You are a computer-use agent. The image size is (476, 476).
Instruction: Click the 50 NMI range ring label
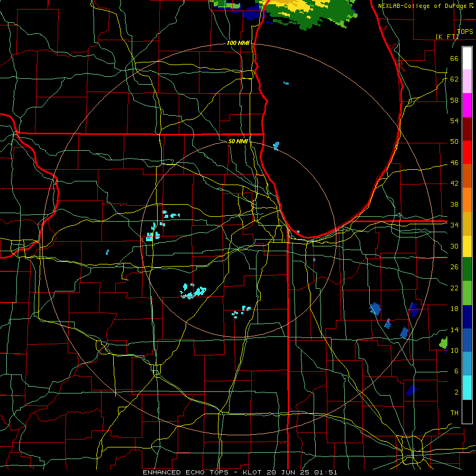[238, 141]
